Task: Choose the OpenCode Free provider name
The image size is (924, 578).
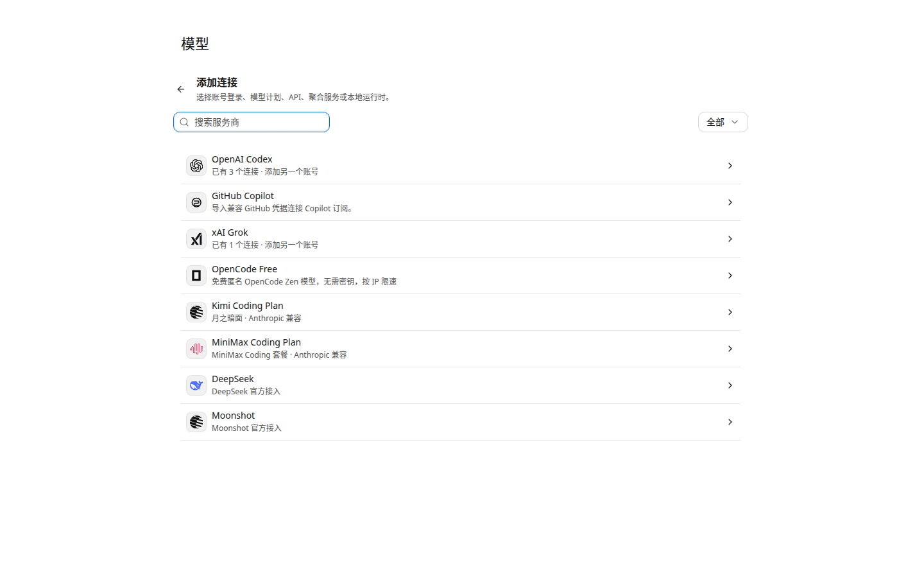Action: [x=244, y=269]
